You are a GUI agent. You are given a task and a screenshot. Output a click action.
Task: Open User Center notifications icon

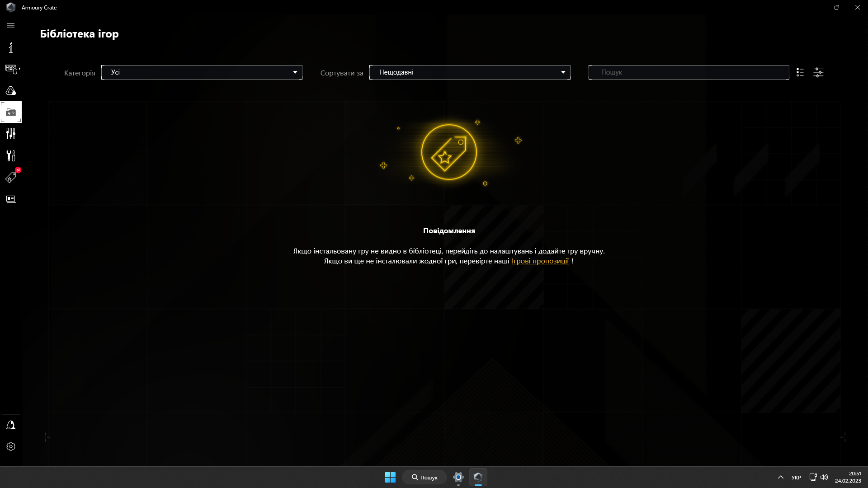coord(11,425)
